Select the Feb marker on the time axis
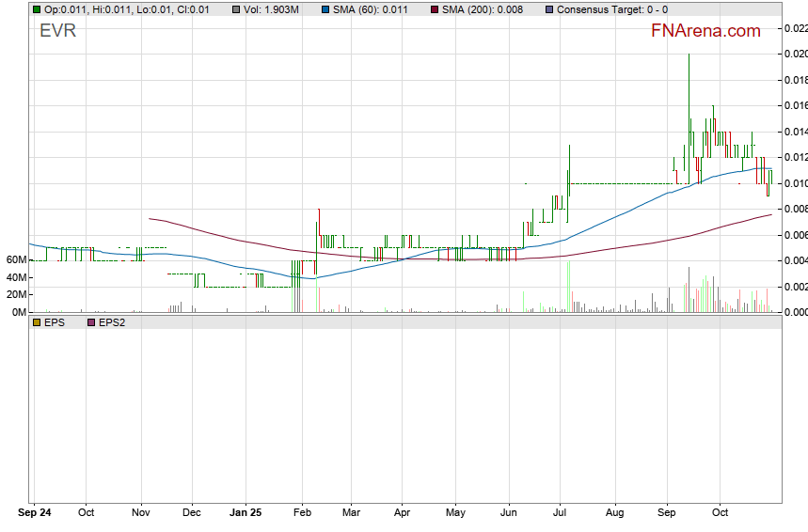The height and width of the screenshot is (532, 808). 303,513
